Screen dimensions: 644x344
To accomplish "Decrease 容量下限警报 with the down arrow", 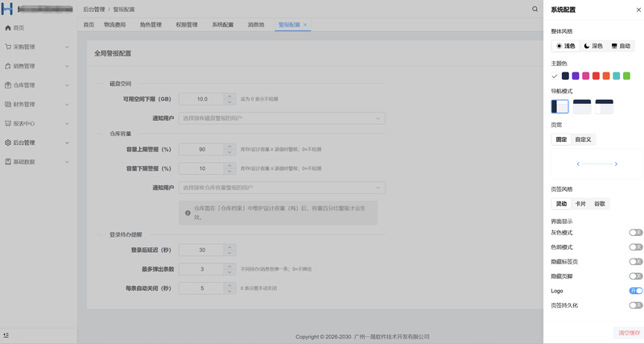I will (229, 171).
